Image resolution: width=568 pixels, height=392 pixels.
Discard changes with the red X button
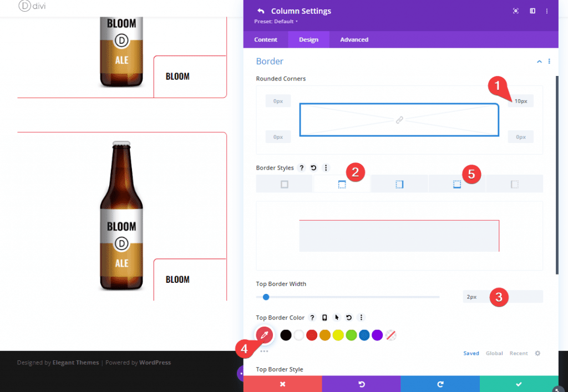tap(282, 384)
